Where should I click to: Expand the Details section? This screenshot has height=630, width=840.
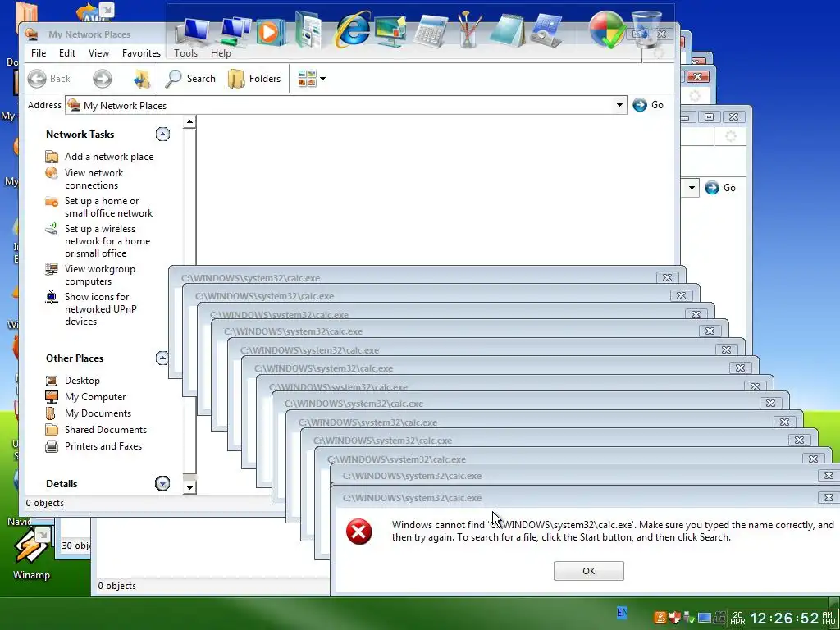point(162,483)
